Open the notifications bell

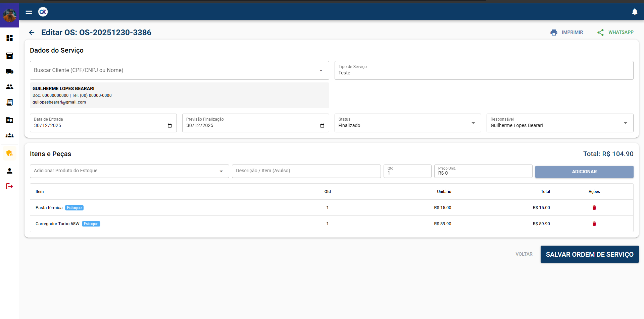tap(634, 12)
